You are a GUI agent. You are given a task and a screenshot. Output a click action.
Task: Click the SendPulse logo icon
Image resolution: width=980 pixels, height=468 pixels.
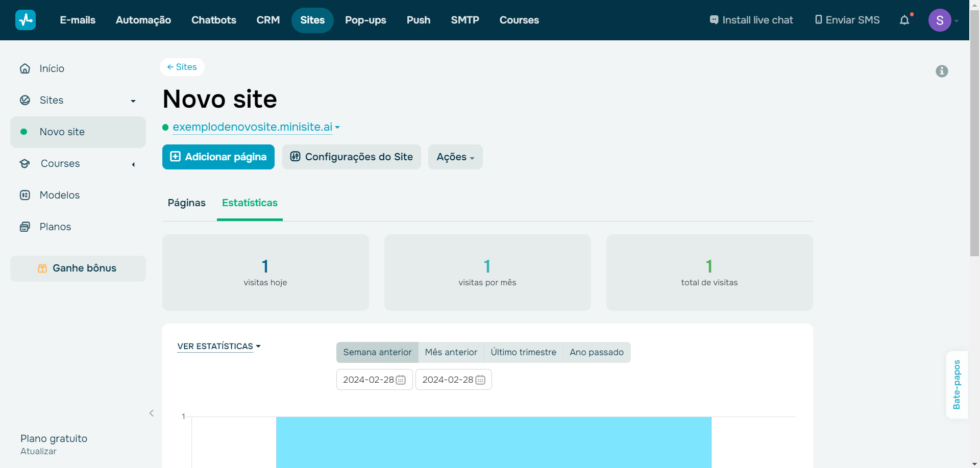click(26, 20)
